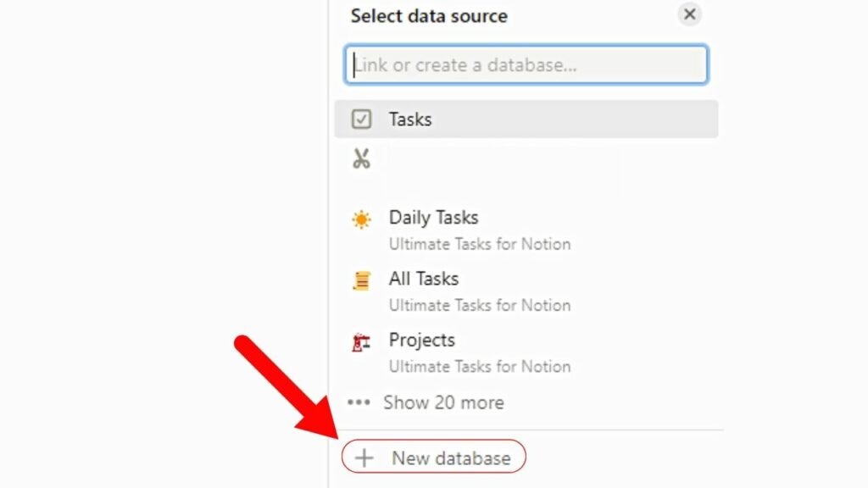The width and height of the screenshot is (868, 488).
Task: Click the X icon to dismiss the dialog
Action: [689, 14]
